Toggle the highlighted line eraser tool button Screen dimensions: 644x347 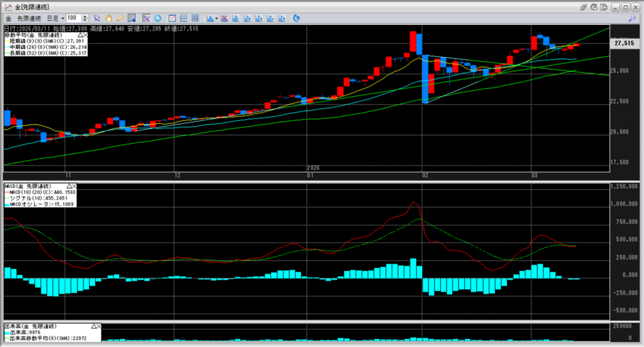[131, 18]
